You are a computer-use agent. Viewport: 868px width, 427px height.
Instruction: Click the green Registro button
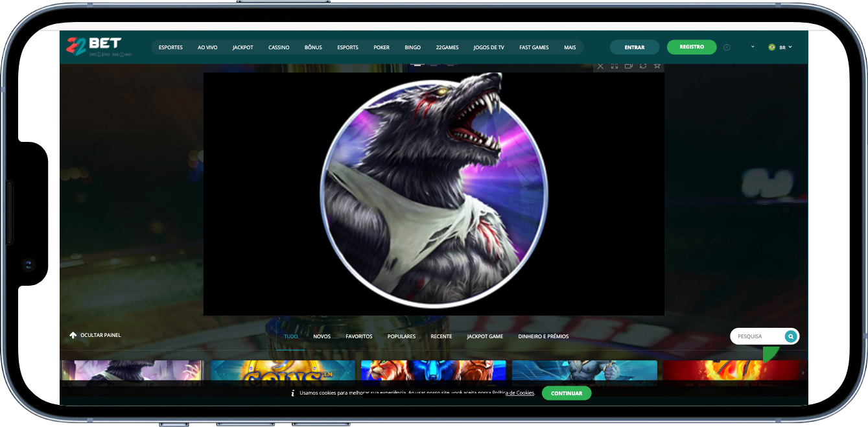click(692, 47)
